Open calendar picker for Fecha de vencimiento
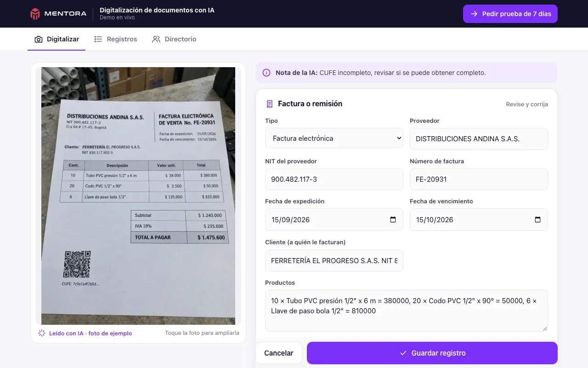This screenshot has height=368, width=588. [537, 220]
